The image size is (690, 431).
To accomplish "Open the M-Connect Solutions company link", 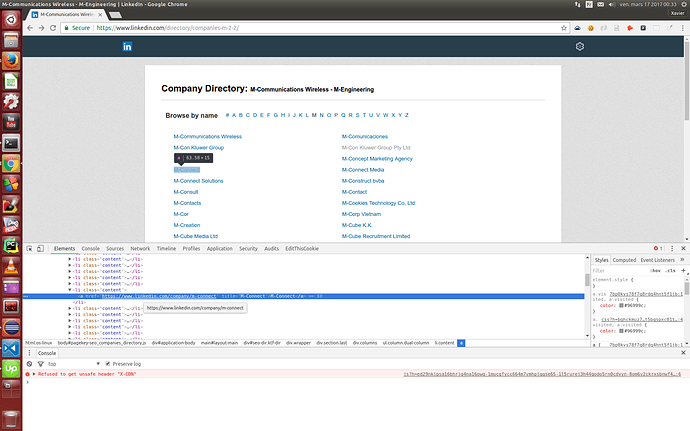I will tap(198, 181).
